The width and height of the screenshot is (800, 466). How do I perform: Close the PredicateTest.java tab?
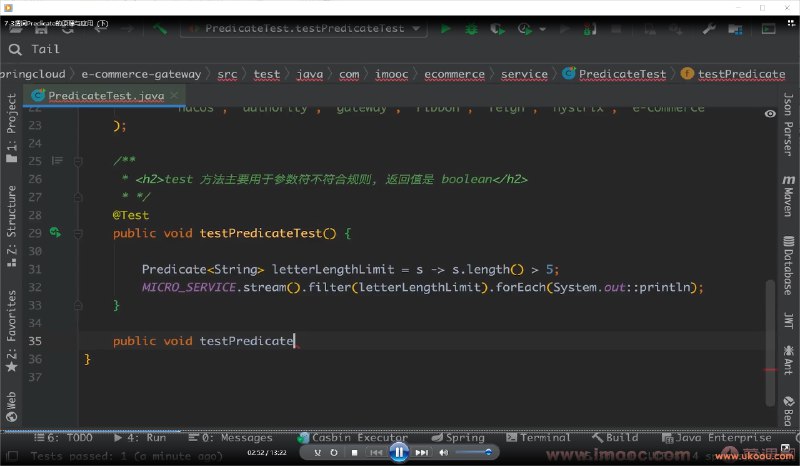tap(174, 95)
